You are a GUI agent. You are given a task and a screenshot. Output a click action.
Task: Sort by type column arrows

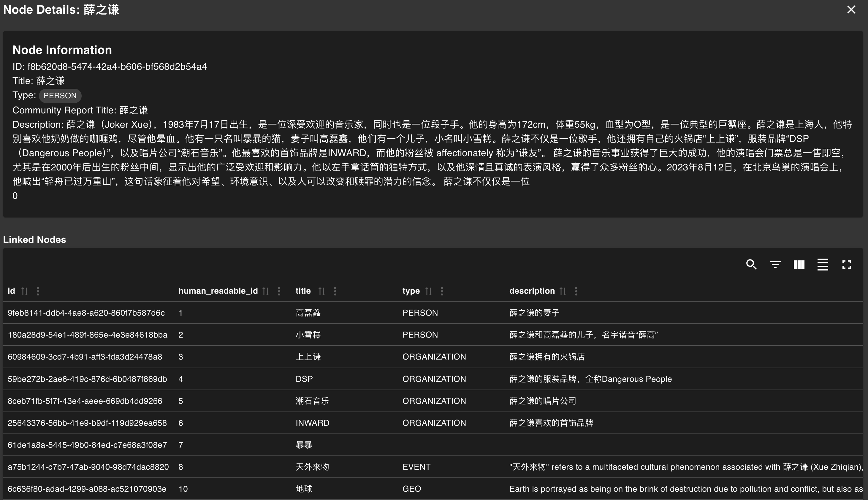pyautogui.click(x=428, y=291)
